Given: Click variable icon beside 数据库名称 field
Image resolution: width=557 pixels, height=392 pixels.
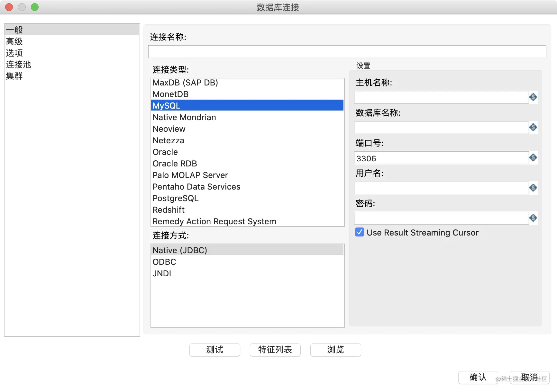Looking at the screenshot, I should point(533,127).
